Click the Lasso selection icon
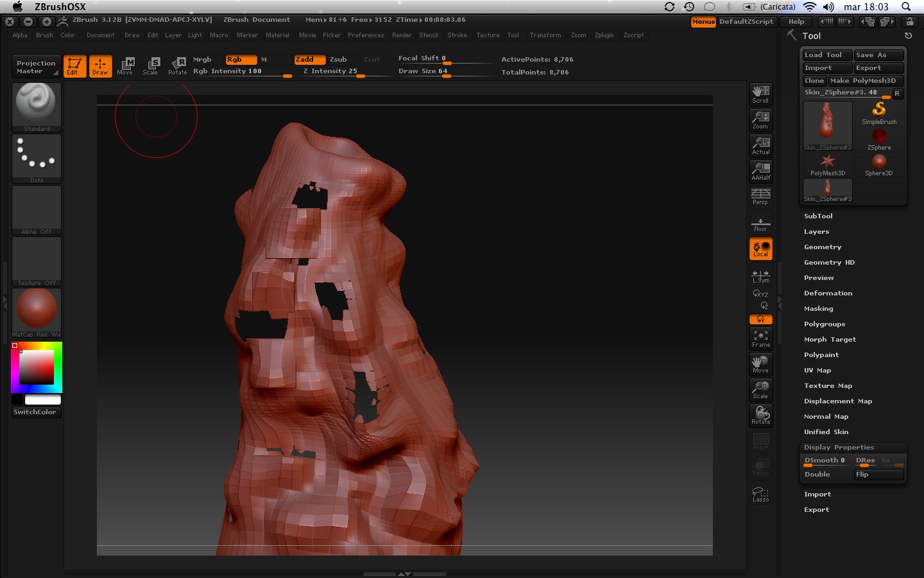Image resolution: width=924 pixels, height=578 pixels. 760,494
